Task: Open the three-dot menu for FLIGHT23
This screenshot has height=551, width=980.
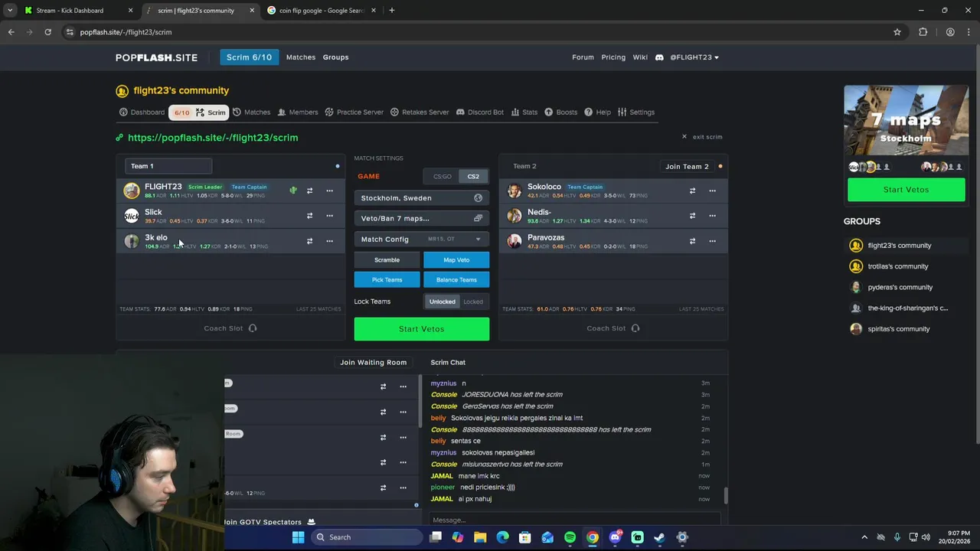Action: pyautogui.click(x=329, y=191)
